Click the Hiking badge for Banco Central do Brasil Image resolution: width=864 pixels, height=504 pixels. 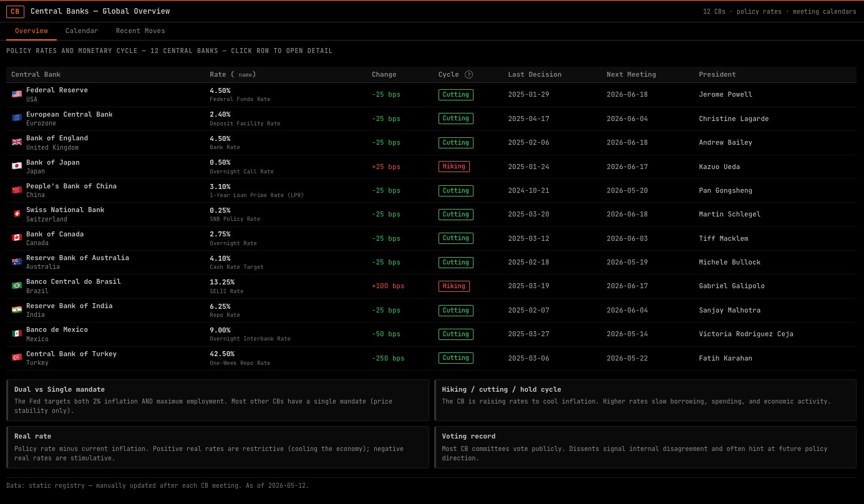[454, 286]
